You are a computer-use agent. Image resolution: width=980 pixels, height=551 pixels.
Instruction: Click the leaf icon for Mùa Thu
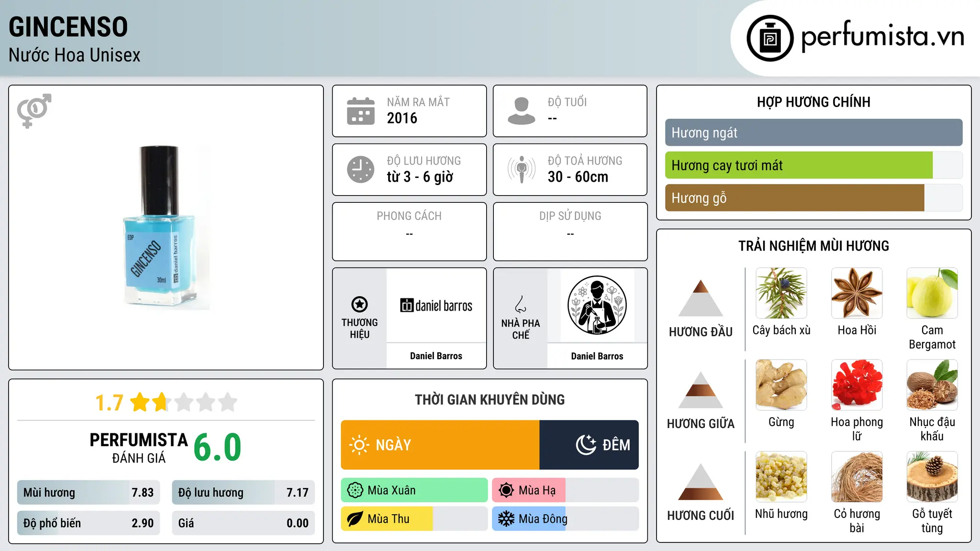pyautogui.click(x=355, y=519)
